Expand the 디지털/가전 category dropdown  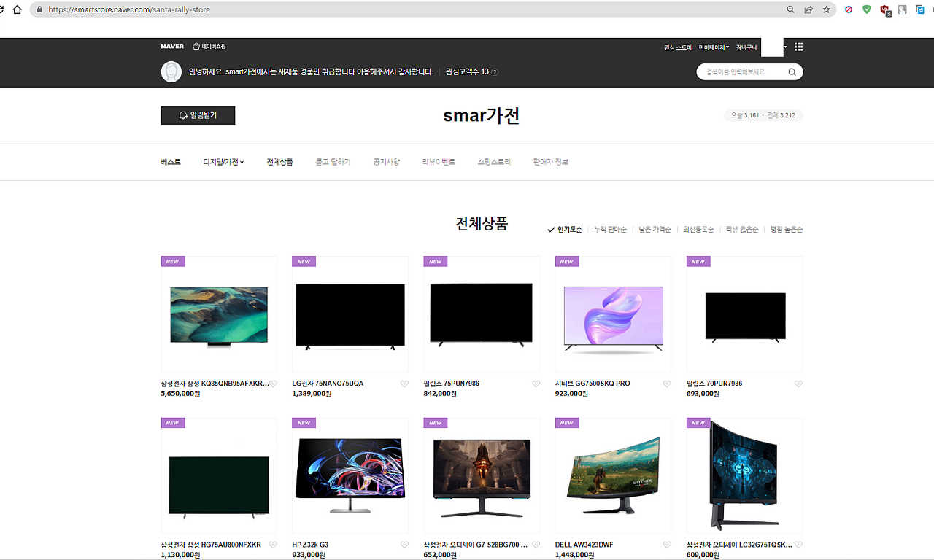tap(223, 162)
